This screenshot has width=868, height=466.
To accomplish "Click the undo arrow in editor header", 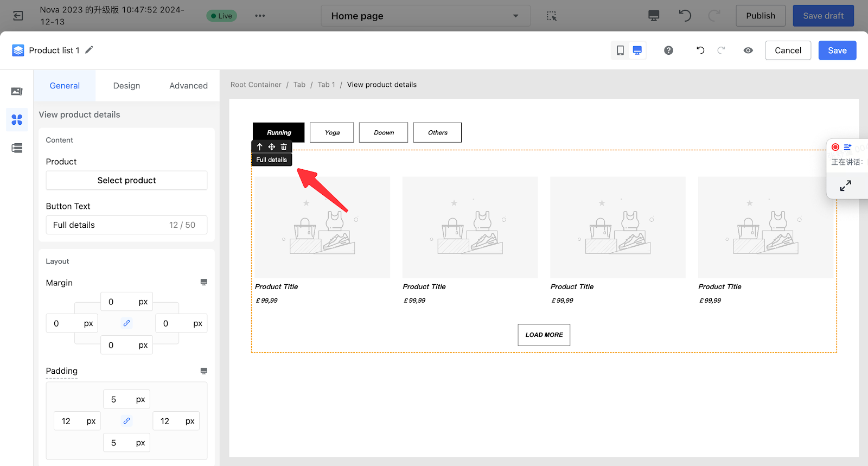I will 700,50.
